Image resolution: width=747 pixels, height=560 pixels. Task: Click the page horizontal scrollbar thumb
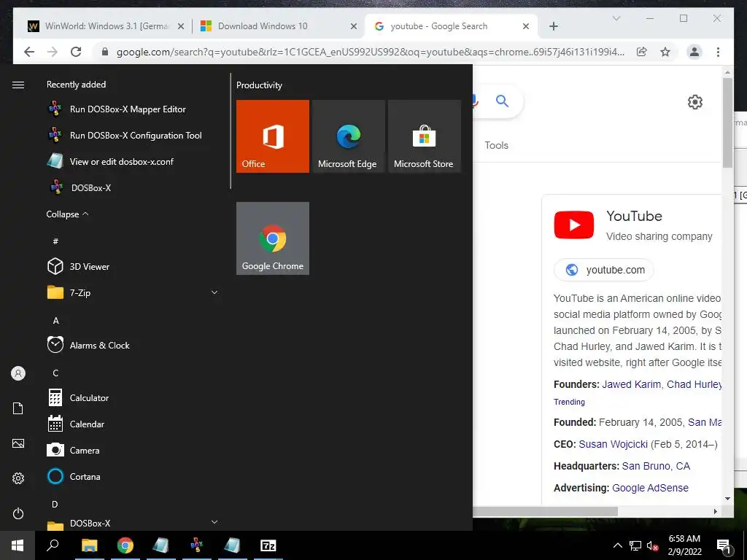pos(546,511)
